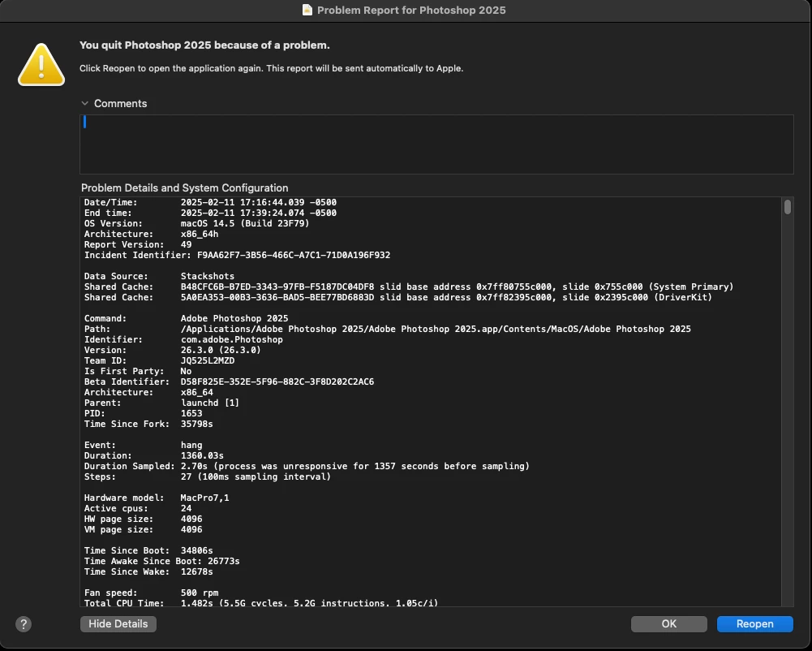
Task: Click the 'Click Reopen to open' description text
Action: click(272, 68)
